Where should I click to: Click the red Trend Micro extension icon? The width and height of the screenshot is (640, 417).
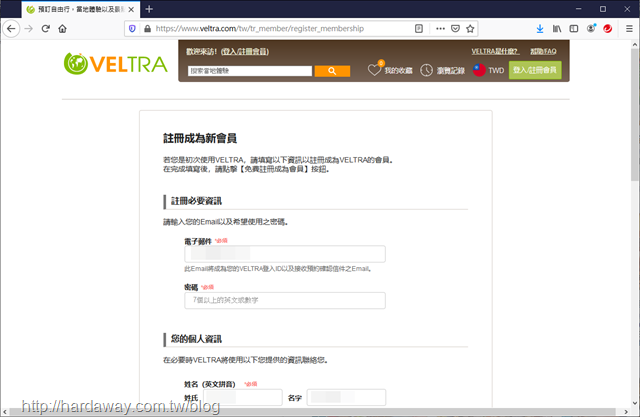tap(608, 29)
